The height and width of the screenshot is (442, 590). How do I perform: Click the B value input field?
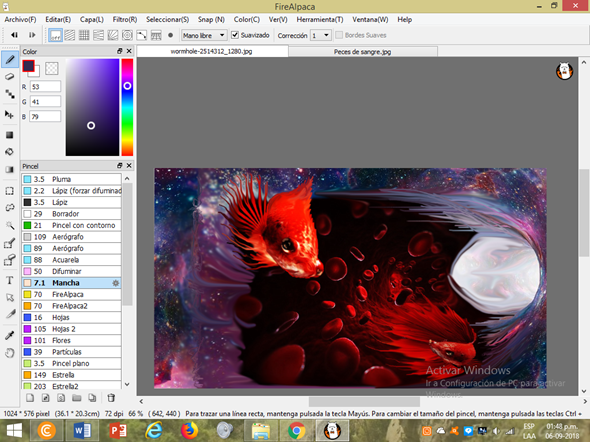pyautogui.click(x=45, y=117)
